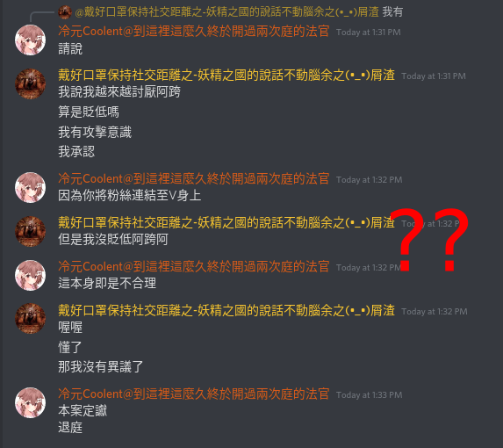Click Coolent's avatar beside the 請說 message
This screenshot has width=503, height=448.
click(31, 40)
